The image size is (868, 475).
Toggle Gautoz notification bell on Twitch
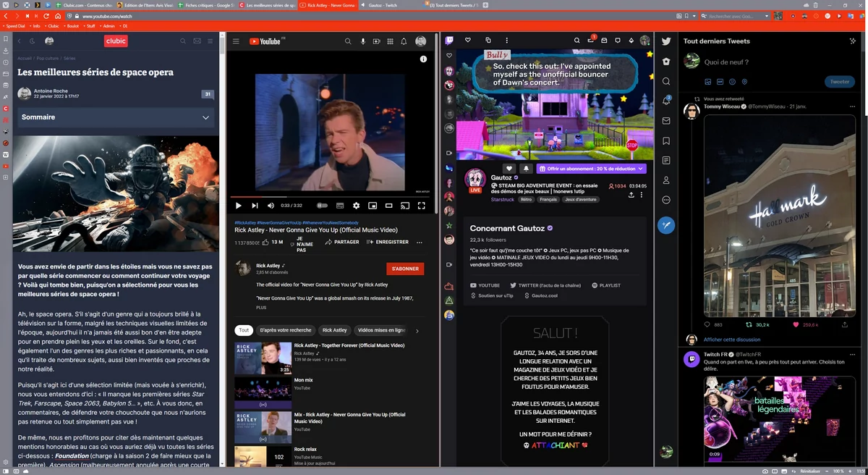[526, 169]
